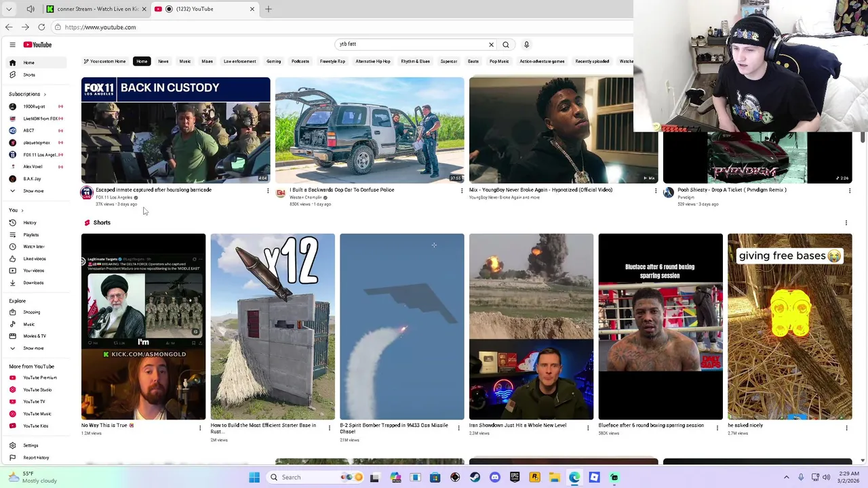Open B.A.K Jay subscription channel

[37, 179]
